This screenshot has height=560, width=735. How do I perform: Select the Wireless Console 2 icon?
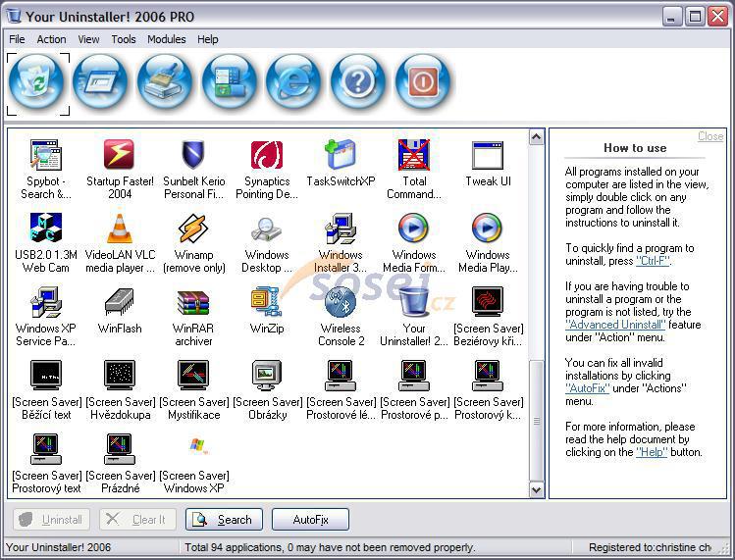point(341,302)
